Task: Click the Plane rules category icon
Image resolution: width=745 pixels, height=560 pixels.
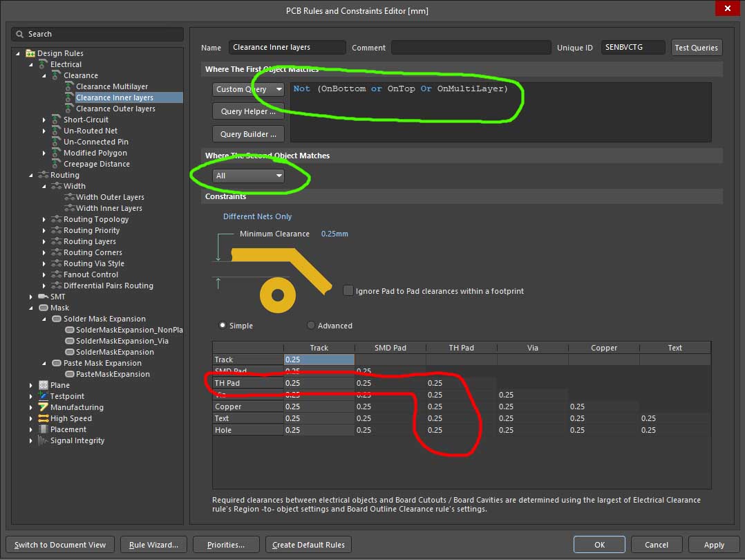Action: tap(44, 385)
